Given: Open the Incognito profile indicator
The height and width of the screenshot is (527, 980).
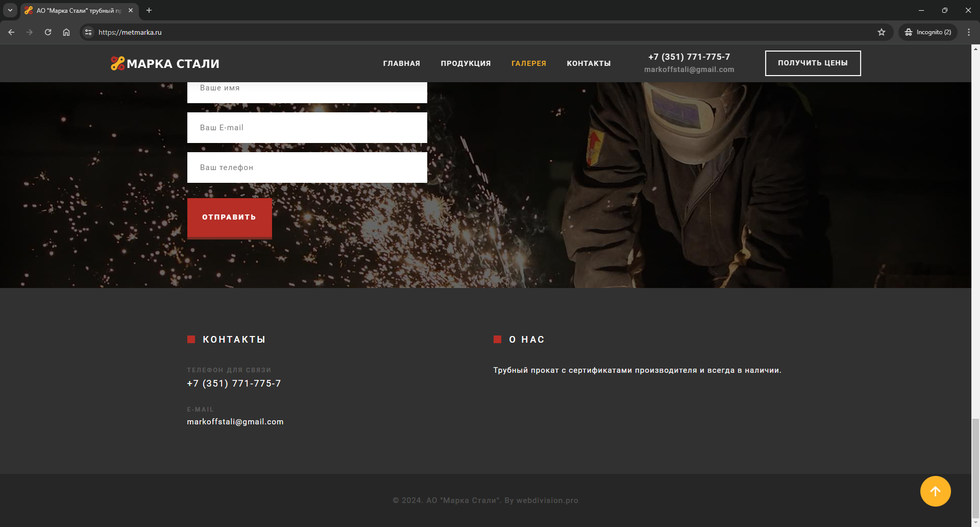Looking at the screenshot, I should click(928, 32).
